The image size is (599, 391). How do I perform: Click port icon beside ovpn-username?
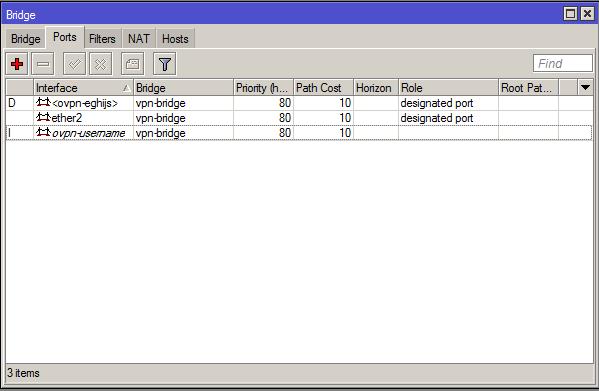tap(43, 132)
